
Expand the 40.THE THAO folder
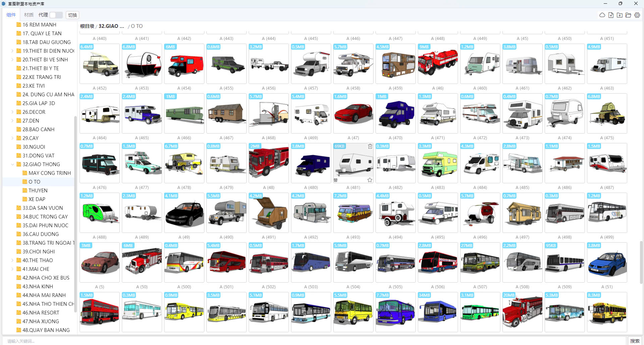click(12, 260)
